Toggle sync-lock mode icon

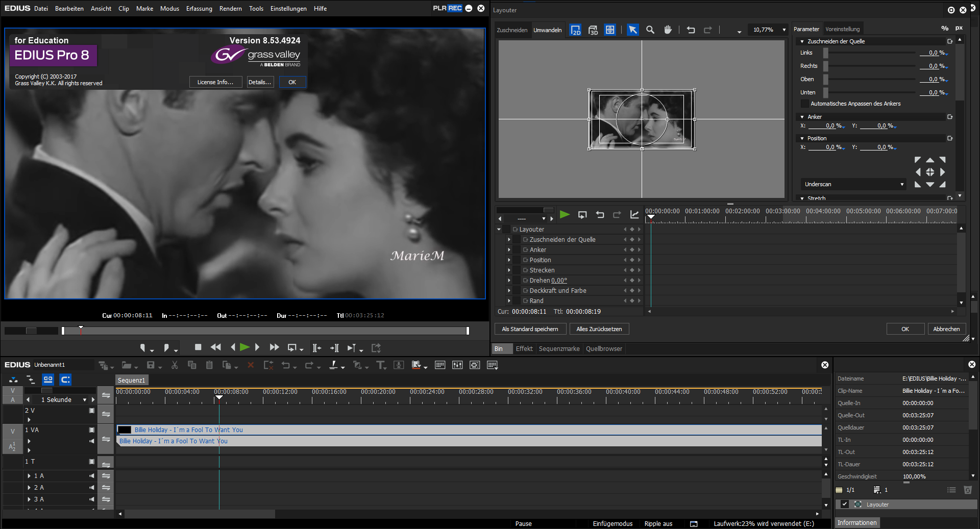coord(31,380)
